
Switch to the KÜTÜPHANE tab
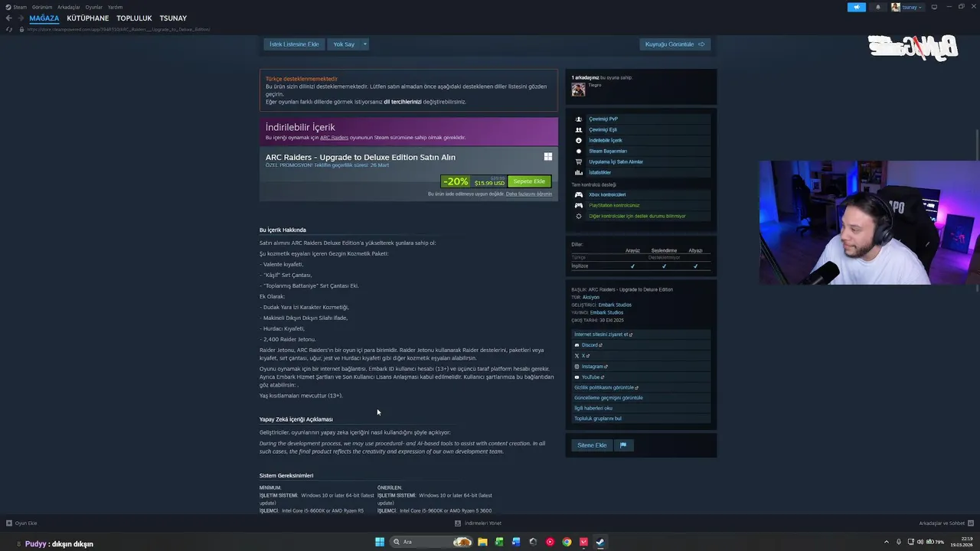88,18
